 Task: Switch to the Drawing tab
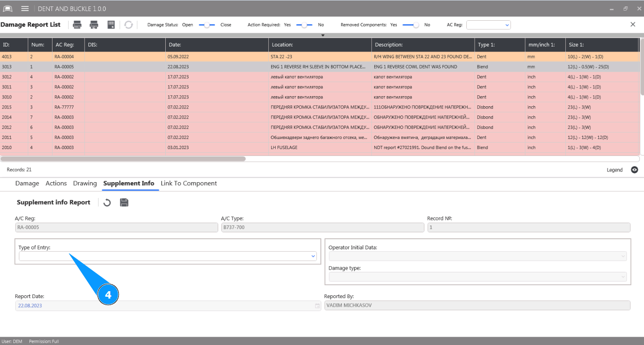click(x=85, y=183)
